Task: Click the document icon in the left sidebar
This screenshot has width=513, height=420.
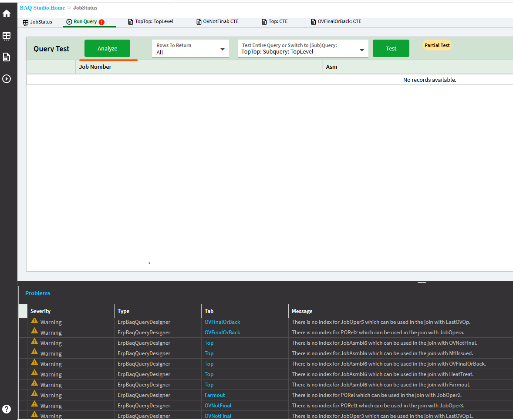Action: click(x=7, y=57)
